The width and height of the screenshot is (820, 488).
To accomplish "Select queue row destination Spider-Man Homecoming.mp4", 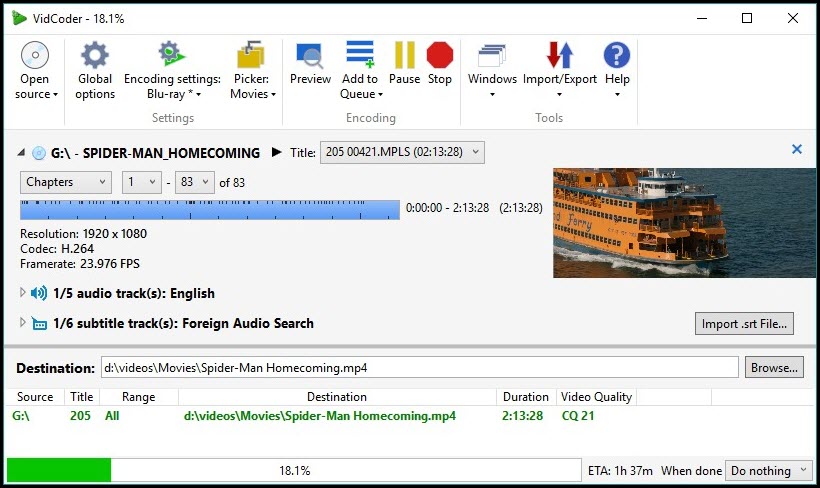I will (x=320, y=416).
